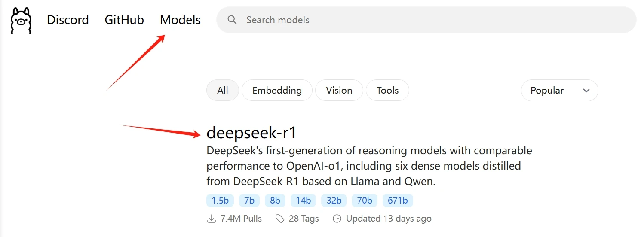Open the GitHub link
The width and height of the screenshot is (644, 237).
[124, 20]
